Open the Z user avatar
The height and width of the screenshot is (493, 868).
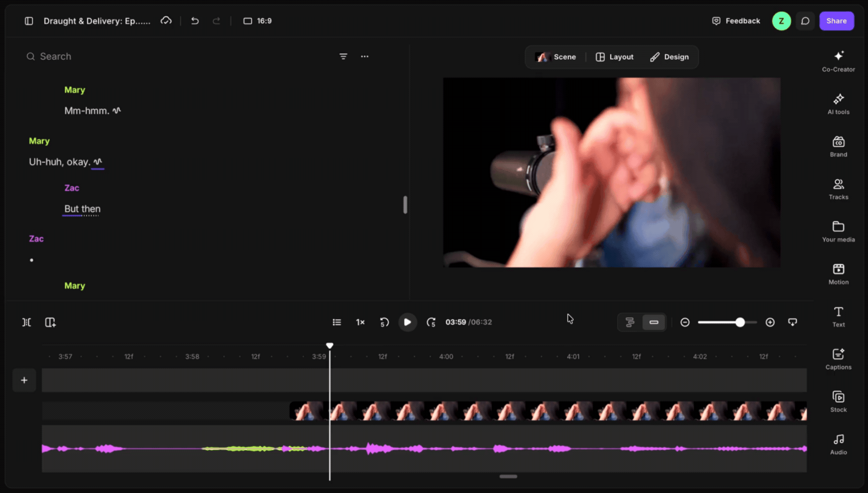(781, 21)
